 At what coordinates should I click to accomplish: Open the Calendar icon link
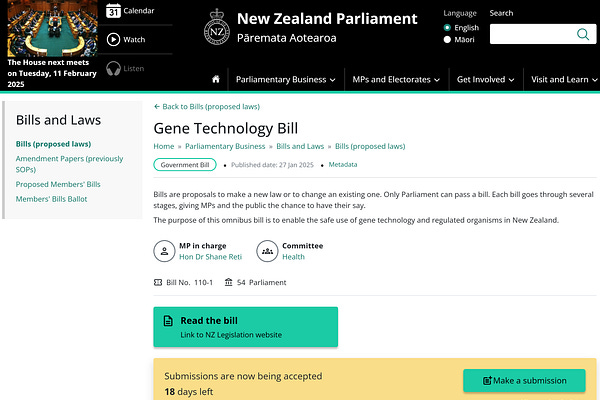(113, 11)
